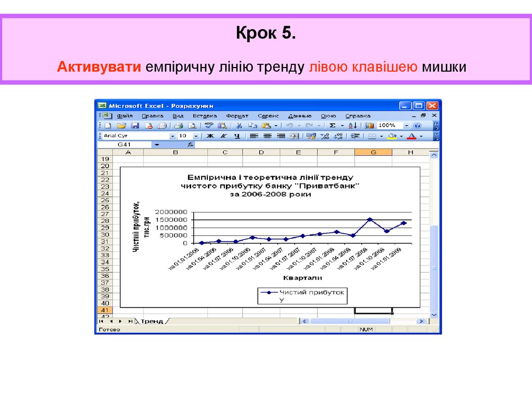Expand the Paste options arrow
This screenshot has width=532, height=399.
[276, 126]
